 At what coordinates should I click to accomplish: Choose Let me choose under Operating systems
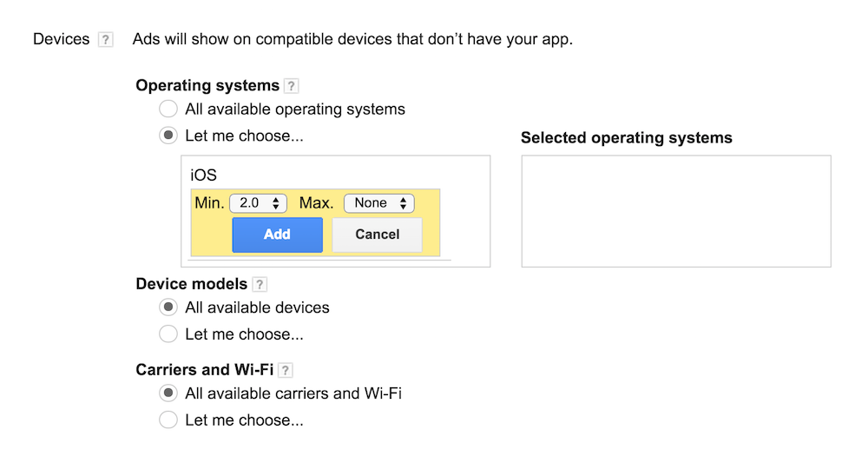[168, 135]
